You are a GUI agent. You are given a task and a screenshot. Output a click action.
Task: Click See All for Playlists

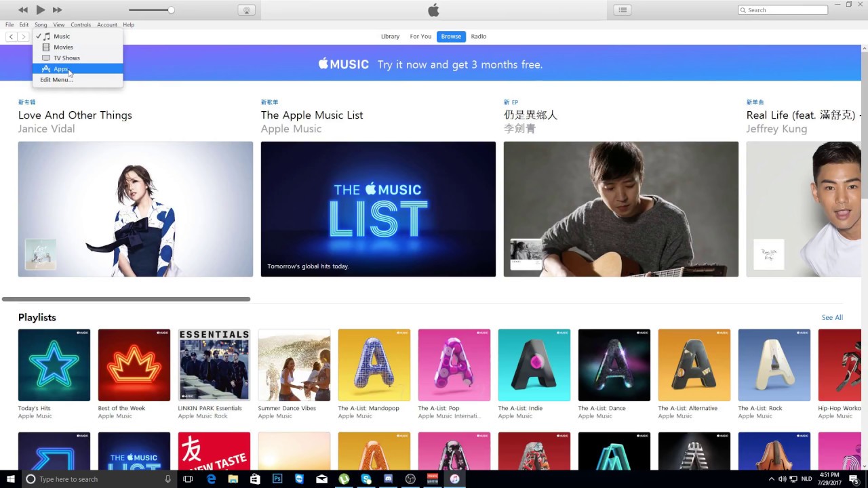point(832,317)
